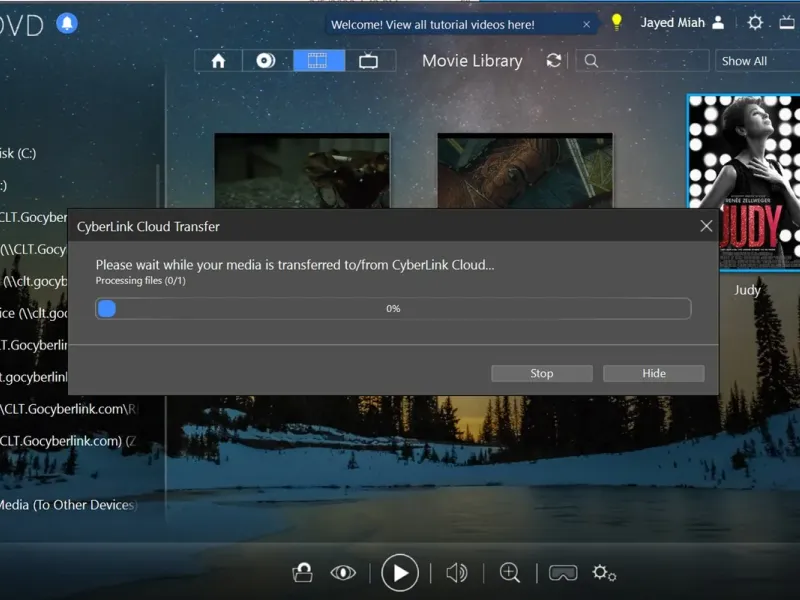Screen dimensions: 800x600
Task: Click the yellow light bulb tips icon
Action: pos(616,22)
